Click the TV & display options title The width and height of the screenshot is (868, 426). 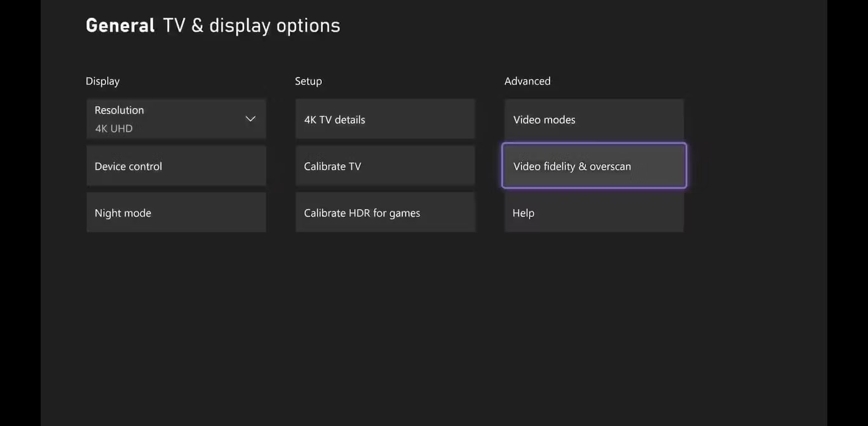point(252,25)
